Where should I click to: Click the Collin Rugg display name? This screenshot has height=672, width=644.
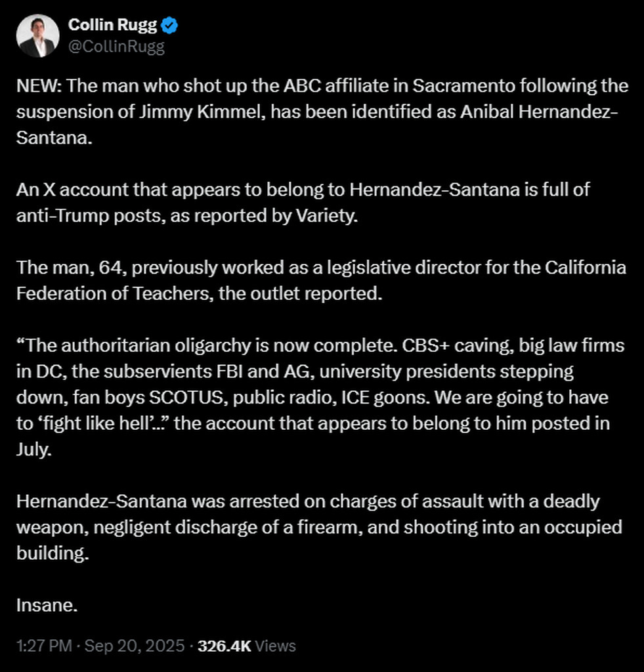coord(114,26)
